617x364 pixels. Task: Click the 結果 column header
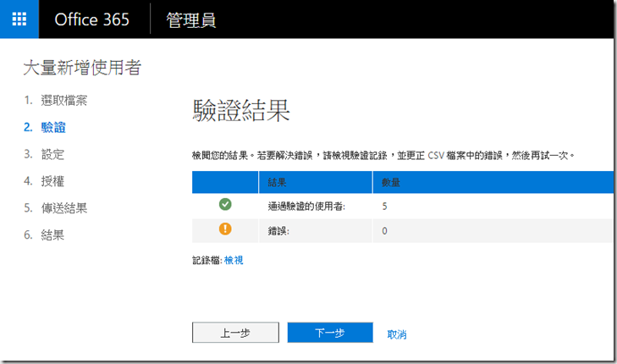tap(277, 182)
